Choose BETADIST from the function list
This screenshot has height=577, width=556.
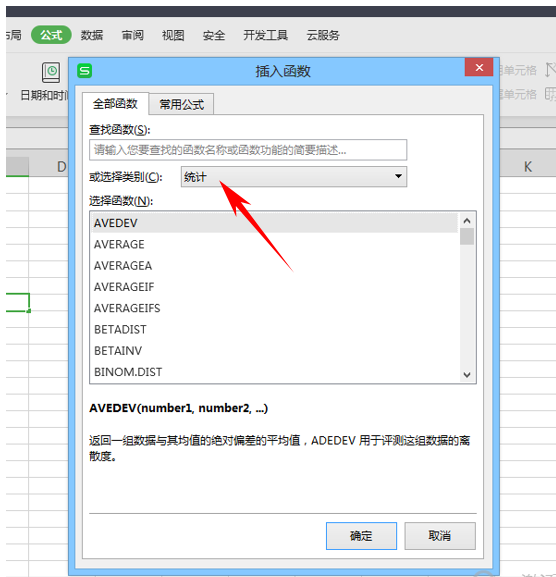(275, 329)
